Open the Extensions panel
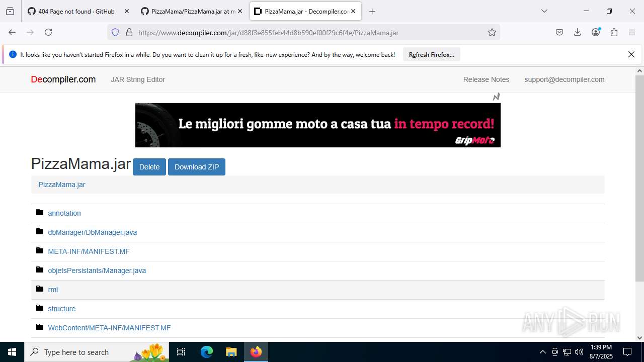644x362 pixels. pyautogui.click(x=614, y=32)
